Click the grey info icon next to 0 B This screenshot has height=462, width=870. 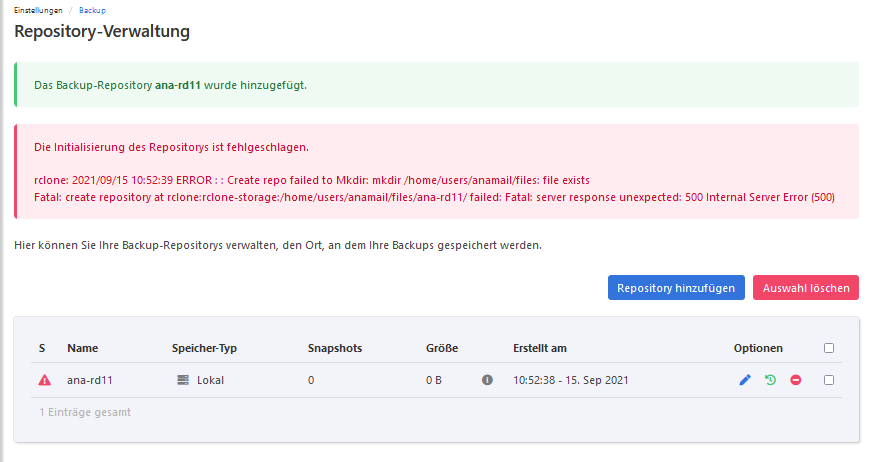pos(487,380)
